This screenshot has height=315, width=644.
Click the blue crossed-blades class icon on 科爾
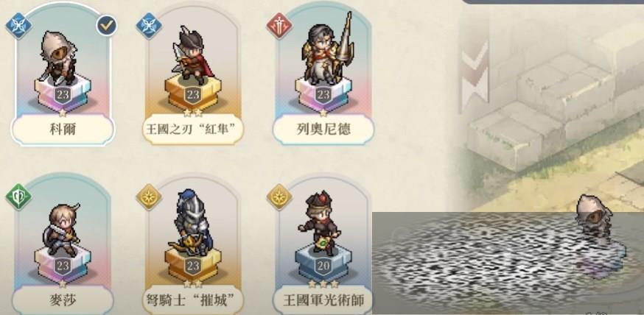pyautogui.click(x=18, y=26)
